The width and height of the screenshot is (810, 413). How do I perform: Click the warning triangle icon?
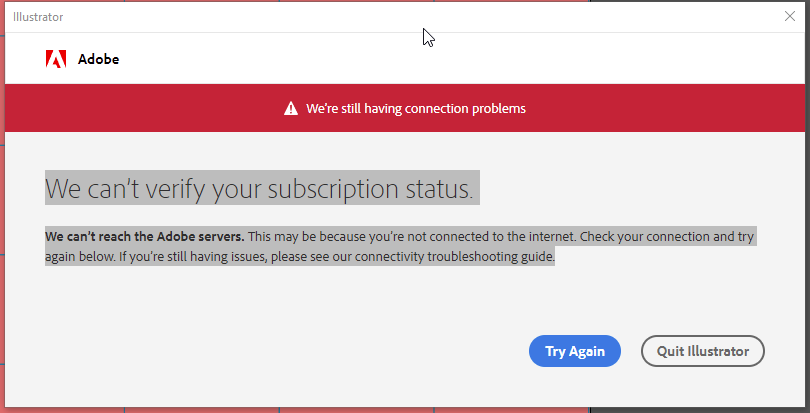tap(291, 108)
